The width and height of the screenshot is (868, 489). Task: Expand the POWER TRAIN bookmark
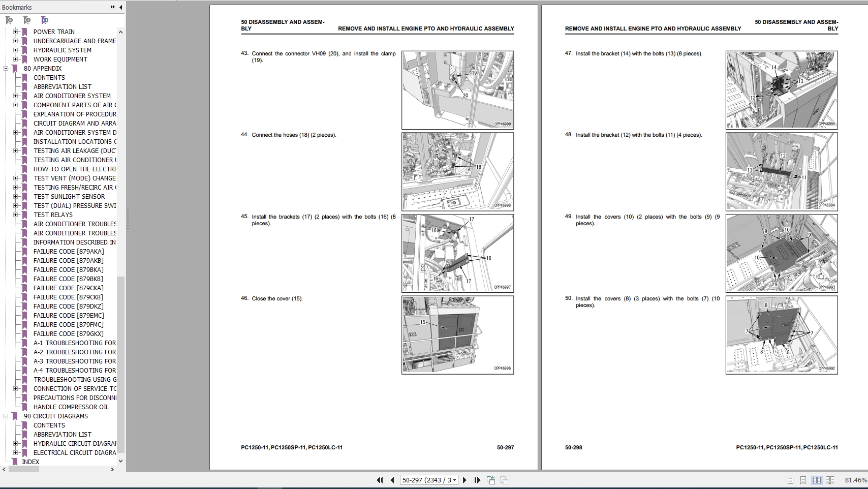click(x=15, y=32)
